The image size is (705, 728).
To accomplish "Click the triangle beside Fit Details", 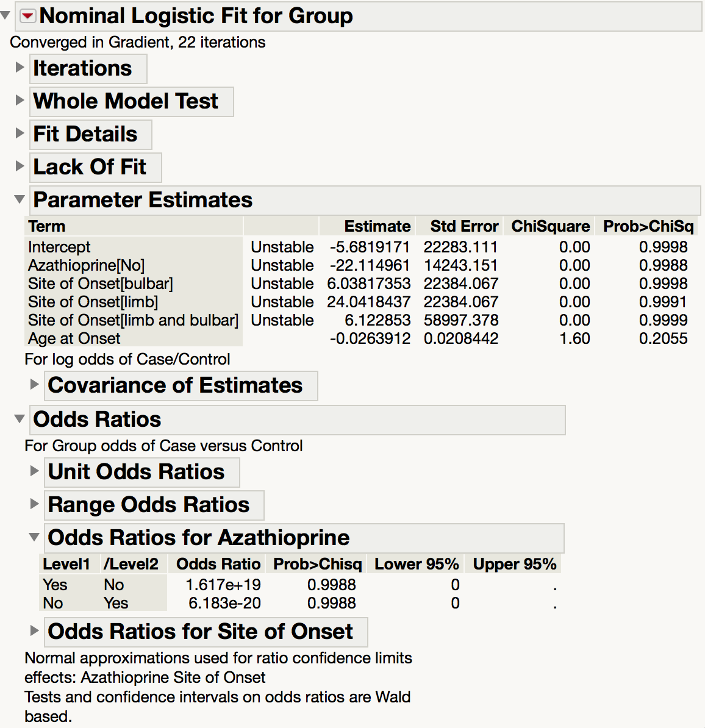I will click(18, 133).
